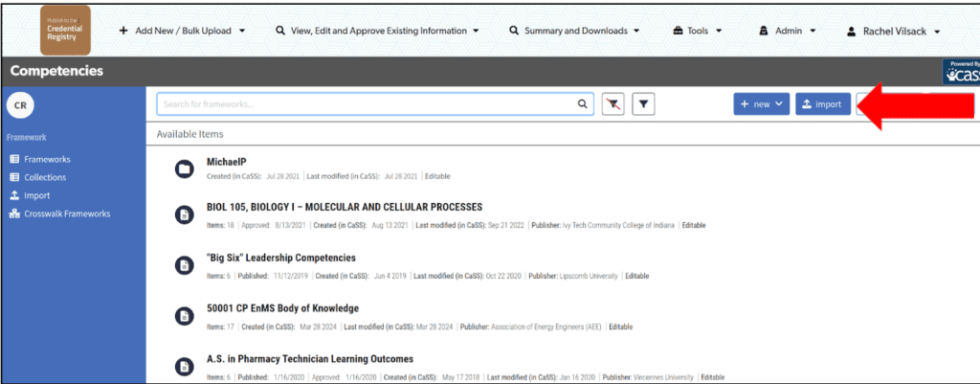The image size is (980, 384).
Task: Click the document icon beside 50001 CP EnMS
Action: 184,316
